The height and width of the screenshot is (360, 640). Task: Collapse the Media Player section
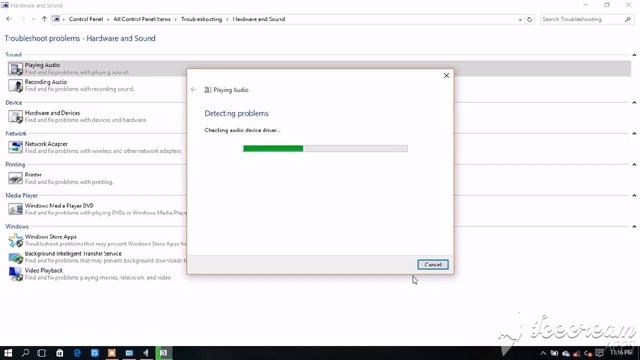[x=634, y=196]
